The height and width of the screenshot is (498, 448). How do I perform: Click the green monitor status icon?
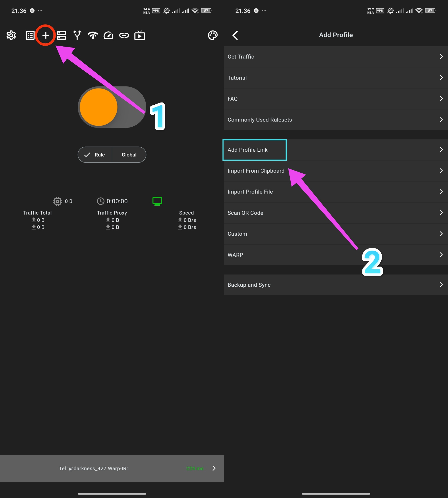tap(157, 201)
